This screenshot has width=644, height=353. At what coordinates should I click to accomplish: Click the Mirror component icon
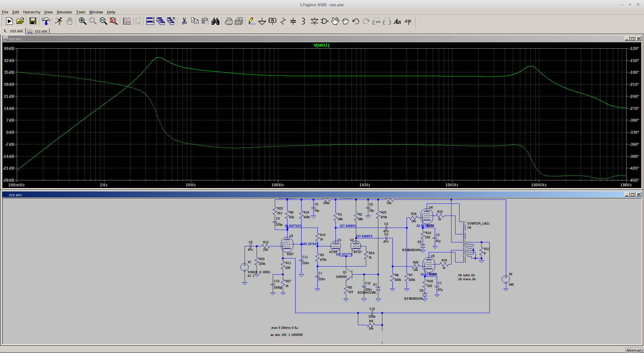387,21
